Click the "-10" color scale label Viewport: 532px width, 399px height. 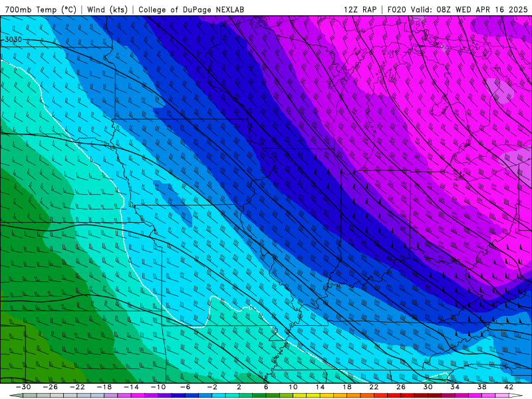[158, 387]
